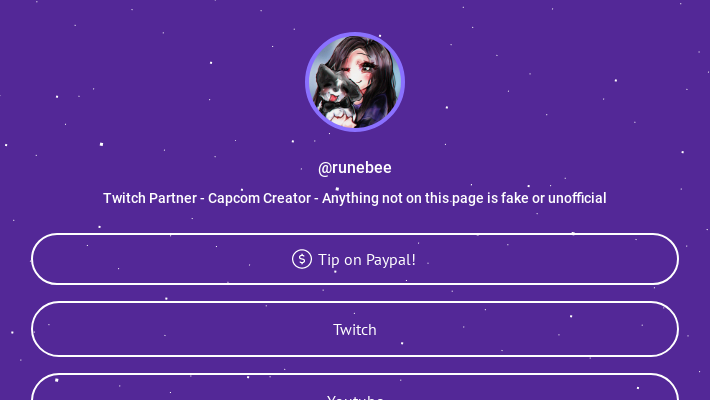Screen dimensions: 710x400
Task: Click the "Twitch Partner" phrase in bio
Action: tap(150, 198)
